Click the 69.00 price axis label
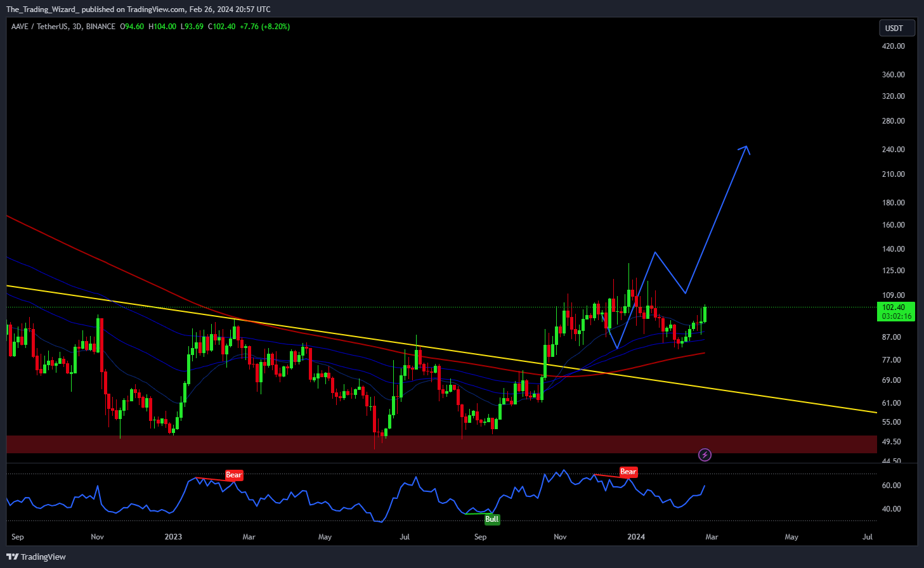The height and width of the screenshot is (568, 924). (891, 380)
